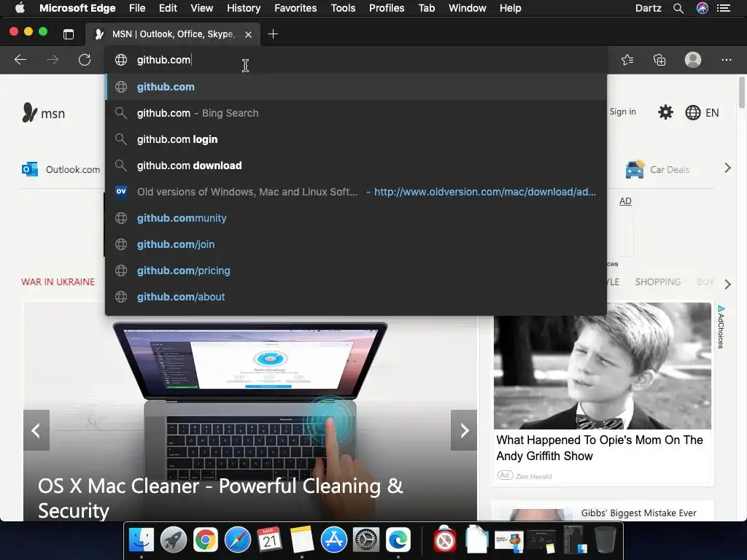
Task: Expand shortcuts with right chevron
Action: (x=727, y=168)
